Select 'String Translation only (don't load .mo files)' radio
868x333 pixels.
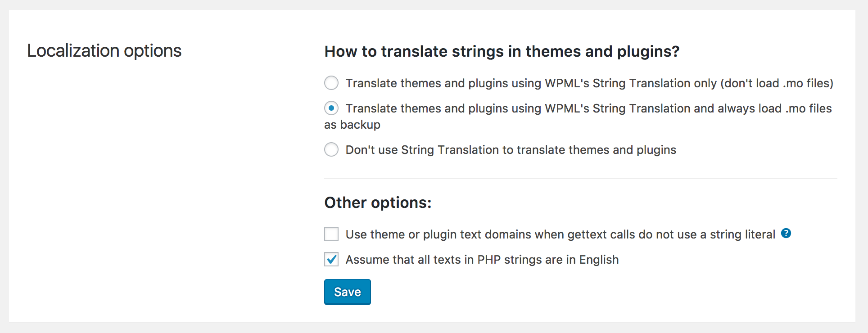point(331,83)
